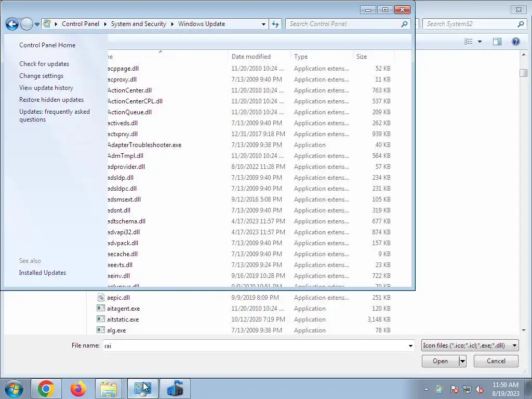532x399 pixels.
Task: Open View update history link
Action: 46,87
